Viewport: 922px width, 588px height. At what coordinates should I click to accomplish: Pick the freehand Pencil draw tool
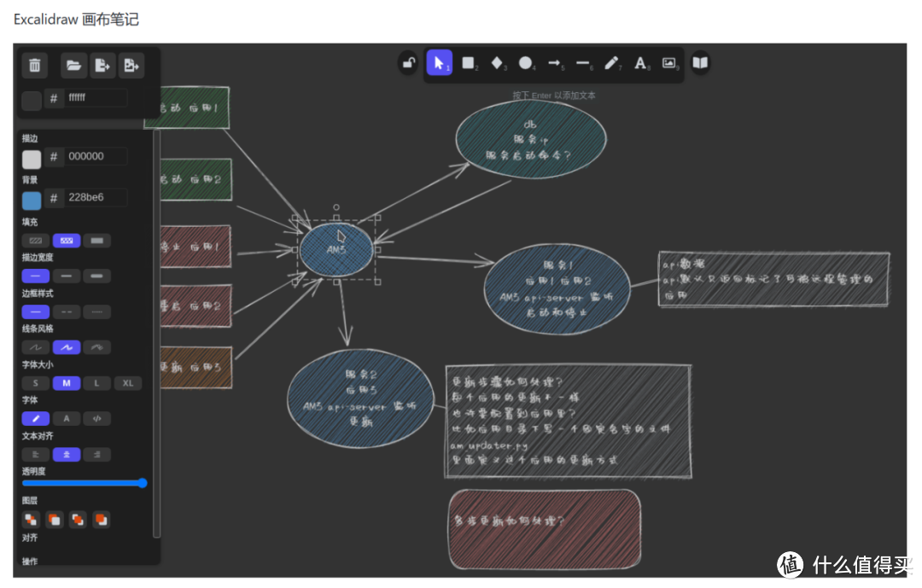[612, 63]
